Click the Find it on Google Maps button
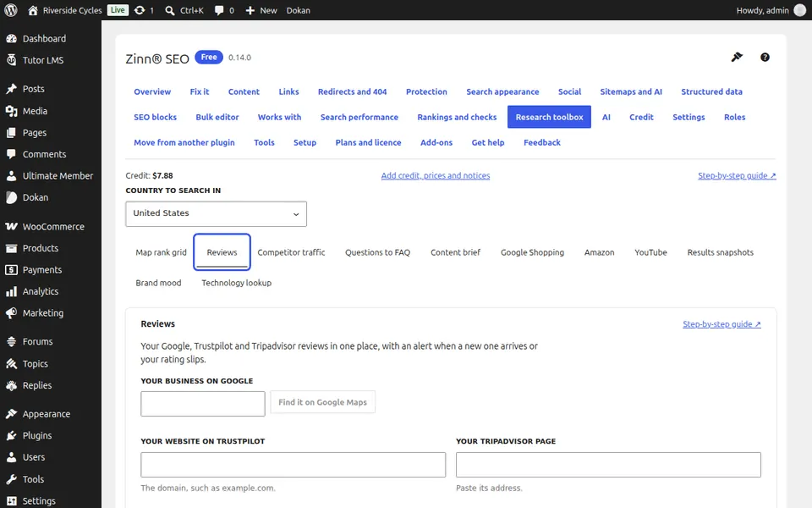The image size is (812, 508). pos(322,402)
